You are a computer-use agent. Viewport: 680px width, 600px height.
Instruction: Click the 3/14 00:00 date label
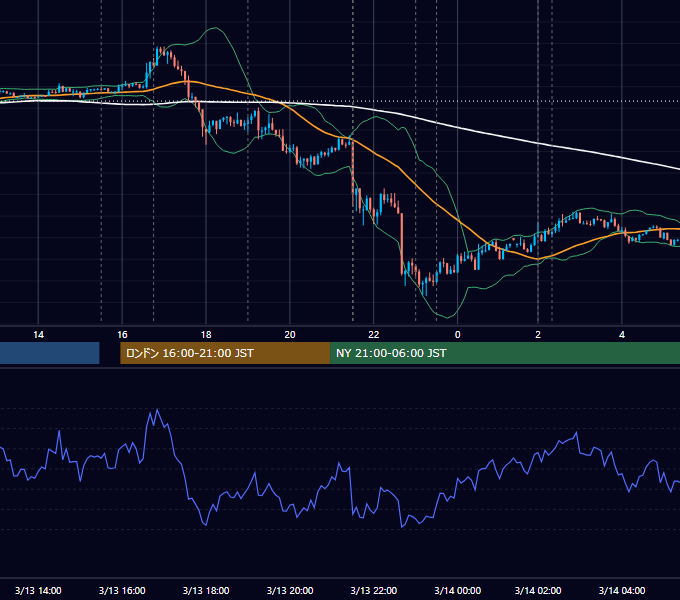[x=458, y=590]
